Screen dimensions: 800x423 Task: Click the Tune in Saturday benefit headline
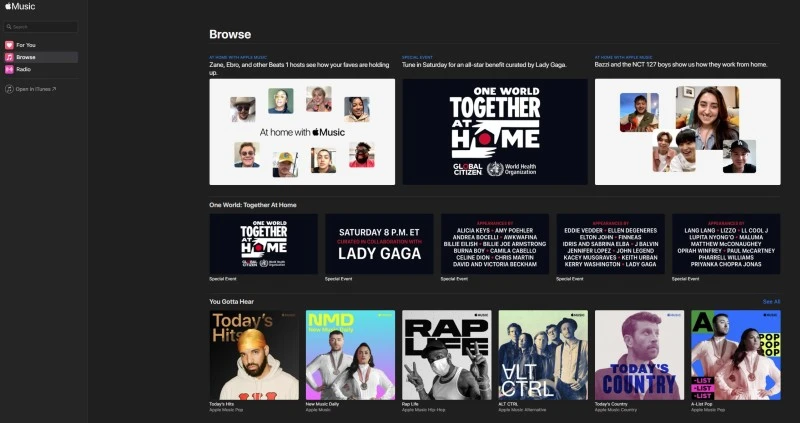(484, 65)
